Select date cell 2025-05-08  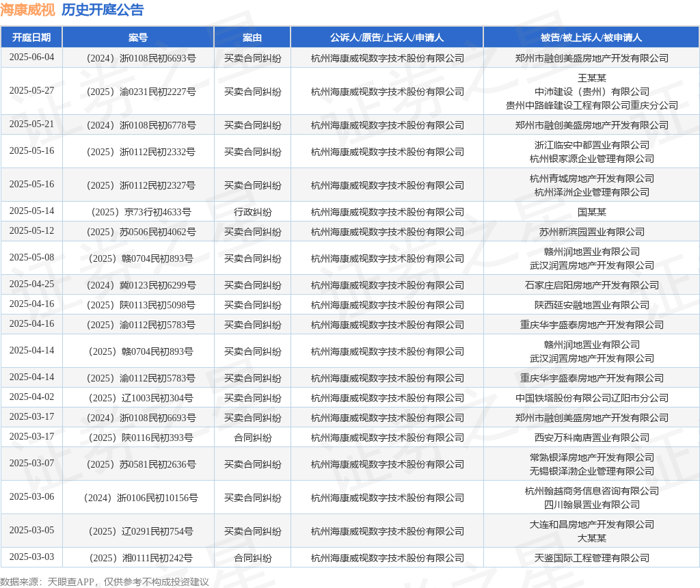click(x=31, y=258)
